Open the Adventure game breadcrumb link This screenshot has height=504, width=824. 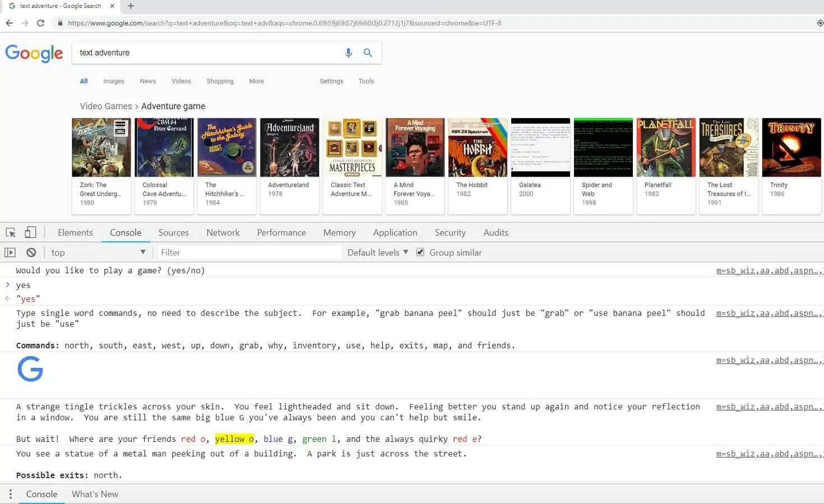(x=173, y=106)
